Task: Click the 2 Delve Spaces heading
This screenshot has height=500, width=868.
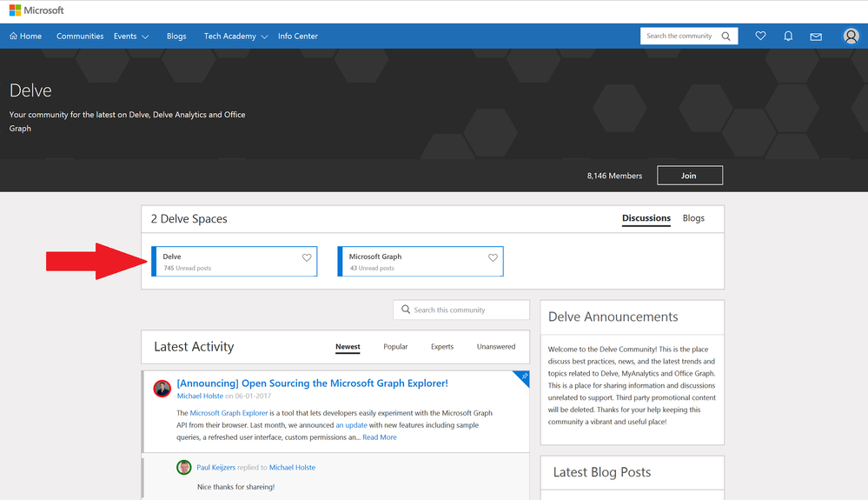Action: tap(189, 219)
